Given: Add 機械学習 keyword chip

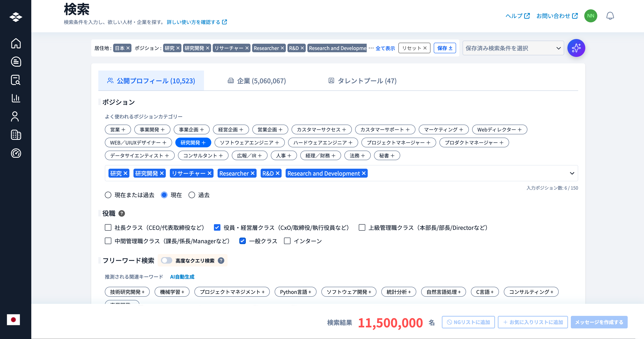Looking at the screenshot, I should tap(172, 292).
